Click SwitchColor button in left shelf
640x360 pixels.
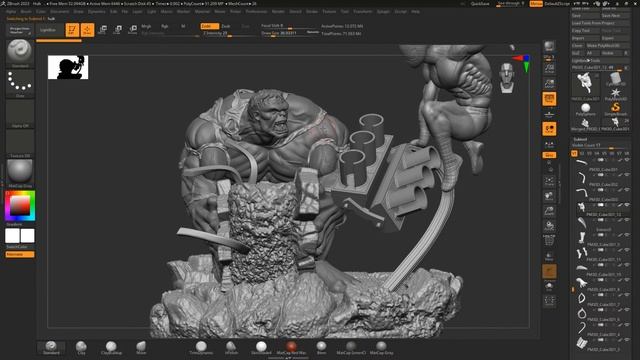17,247
